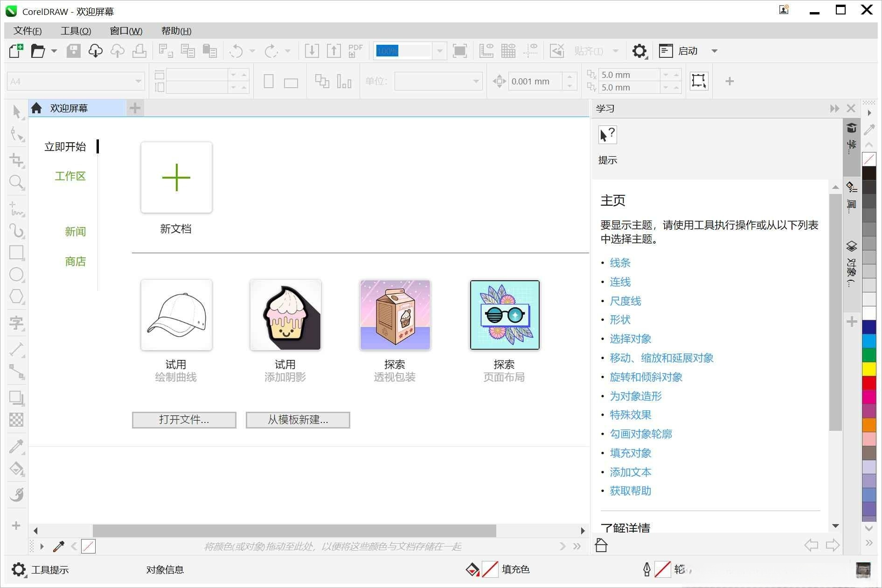
Task: Open the 透视包装 box thumbnail
Action: tap(395, 315)
